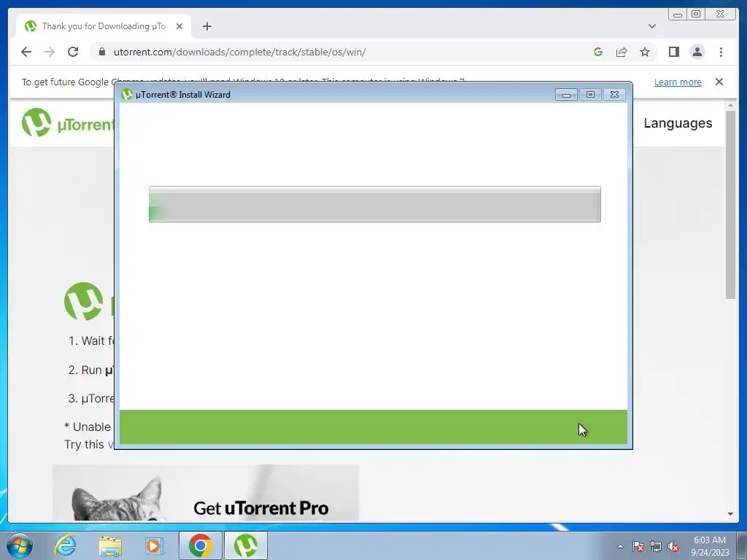
Task: Open Languages menu on uTorrent page
Action: point(678,122)
